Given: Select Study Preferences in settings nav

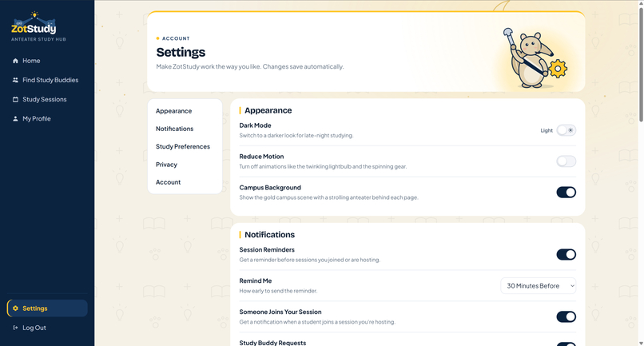Looking at the screenshot, I should click(183, 147).
